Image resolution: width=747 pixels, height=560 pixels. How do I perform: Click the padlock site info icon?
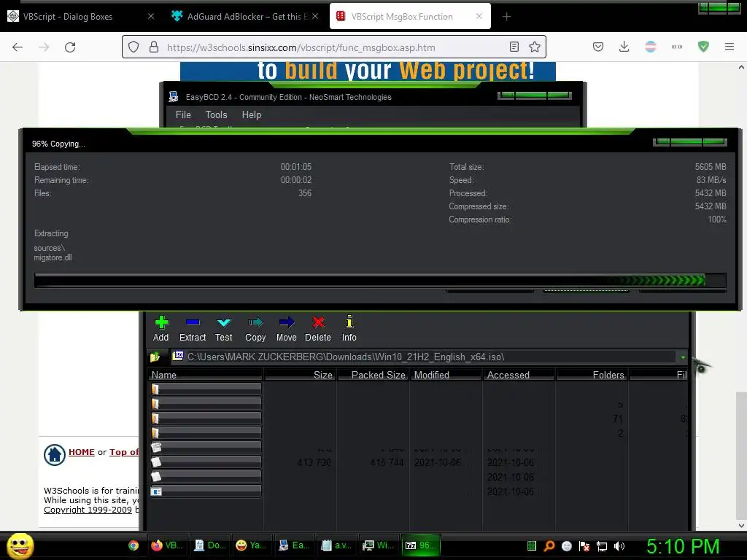pos(153,47)
